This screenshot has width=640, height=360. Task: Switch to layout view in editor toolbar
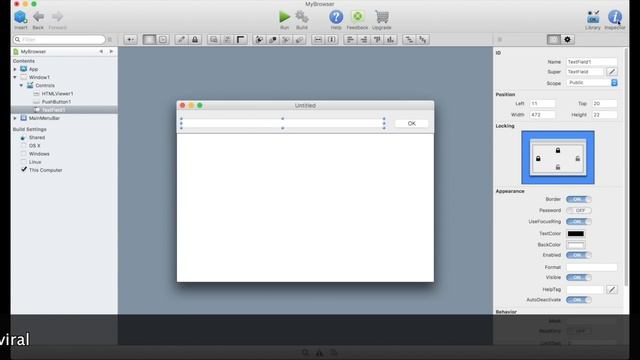(149, 40)
